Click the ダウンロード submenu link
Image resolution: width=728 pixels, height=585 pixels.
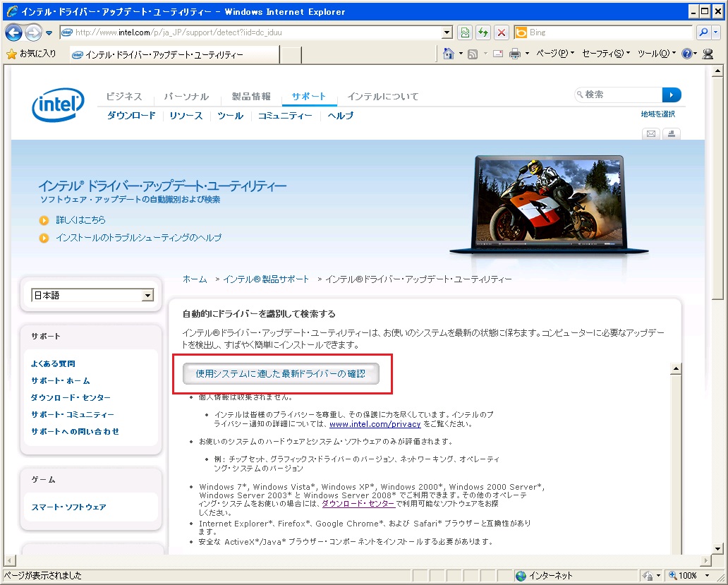click(x=131, y=116)
